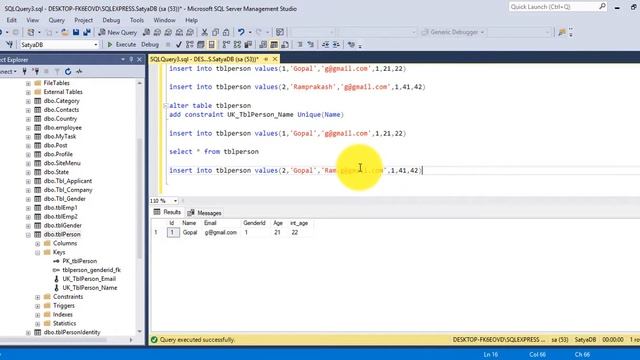640x360 pixels.
Task: Click the Decrease Indent icon
Action: pyautogui.click(x=325, y=44)
